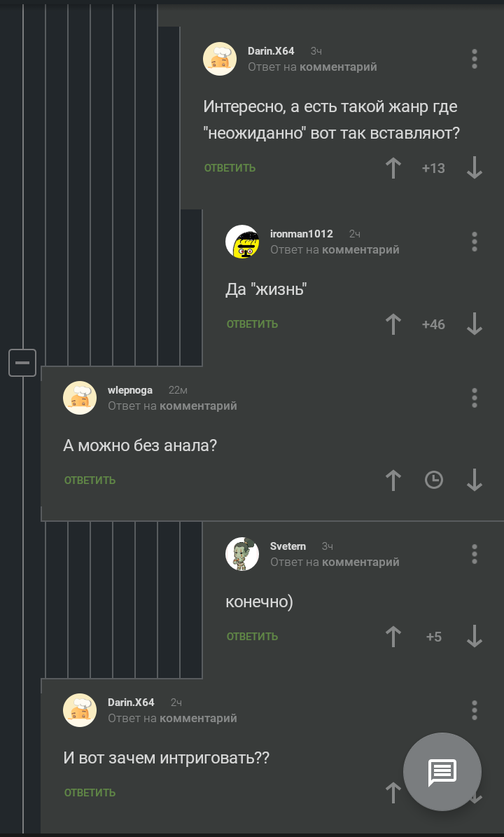Click the clock rating icon on wlepnoga's comment

[433, 480]
